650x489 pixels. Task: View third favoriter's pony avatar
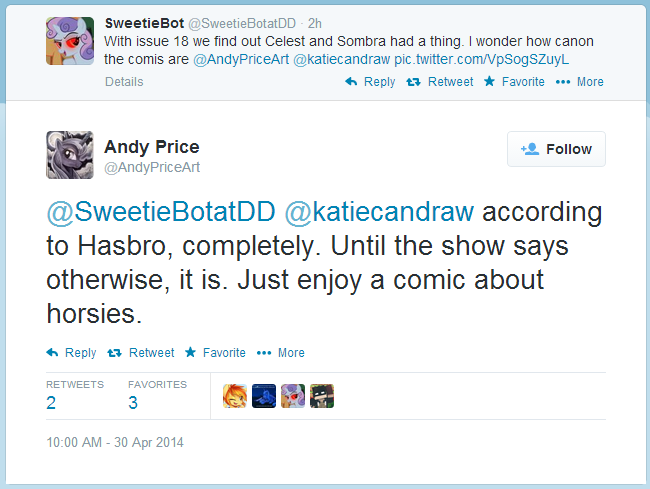pos(293,396)
